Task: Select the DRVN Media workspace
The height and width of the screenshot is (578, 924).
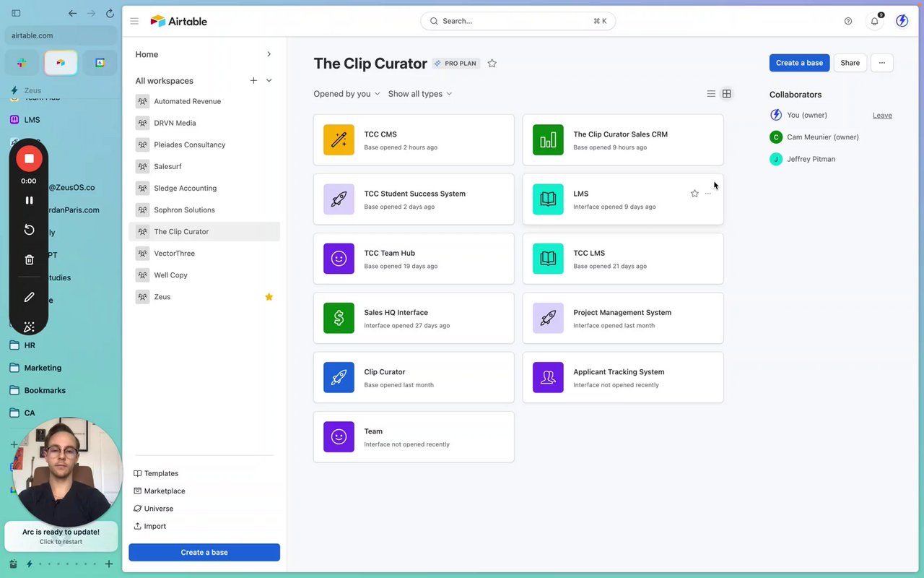Action: point(204,123)
